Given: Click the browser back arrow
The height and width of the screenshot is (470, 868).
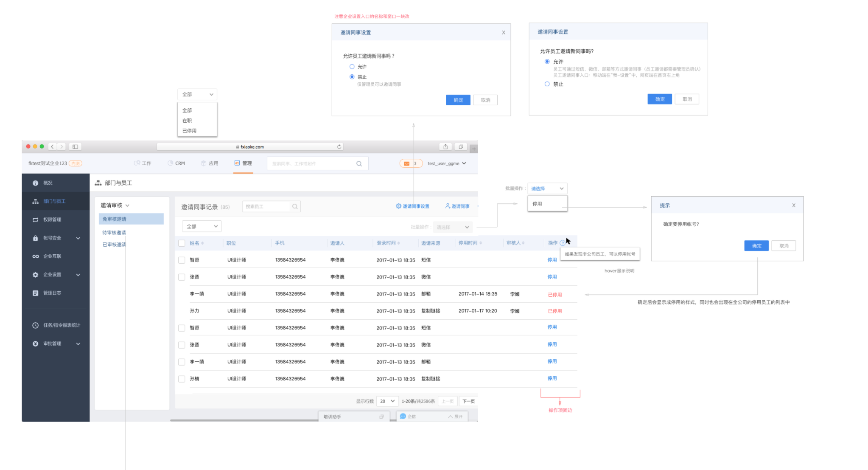Looking at the screenshot, I should [x=52, y=146].
